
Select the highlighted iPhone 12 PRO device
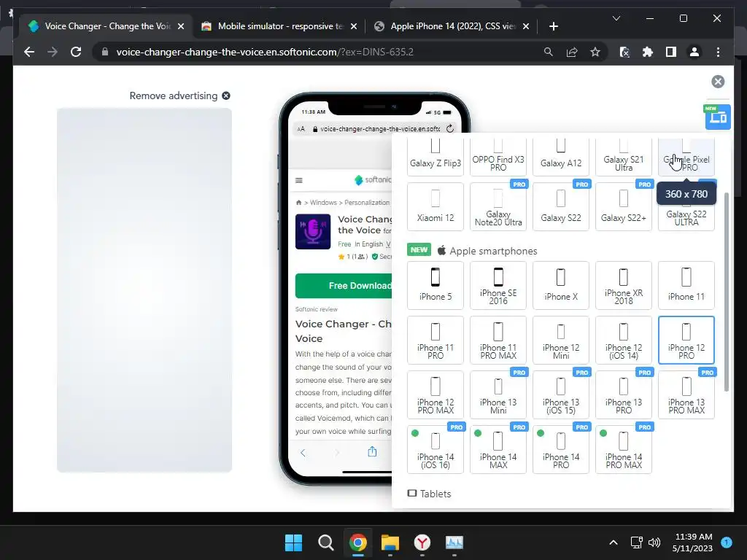(686, 340)
